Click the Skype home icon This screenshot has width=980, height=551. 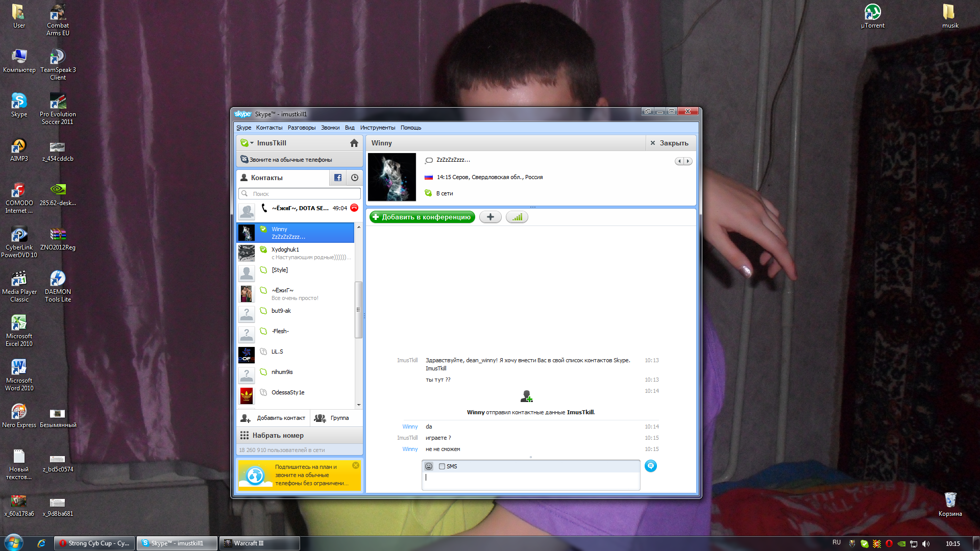354,143
